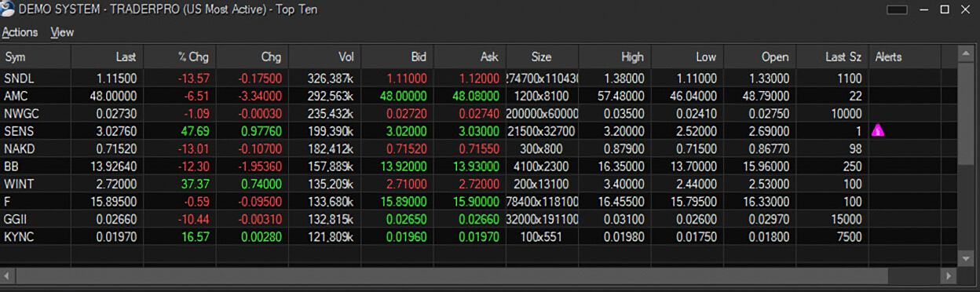Click the Last Sz column header
Screen dimensions: 980x292
click(832, 57)
